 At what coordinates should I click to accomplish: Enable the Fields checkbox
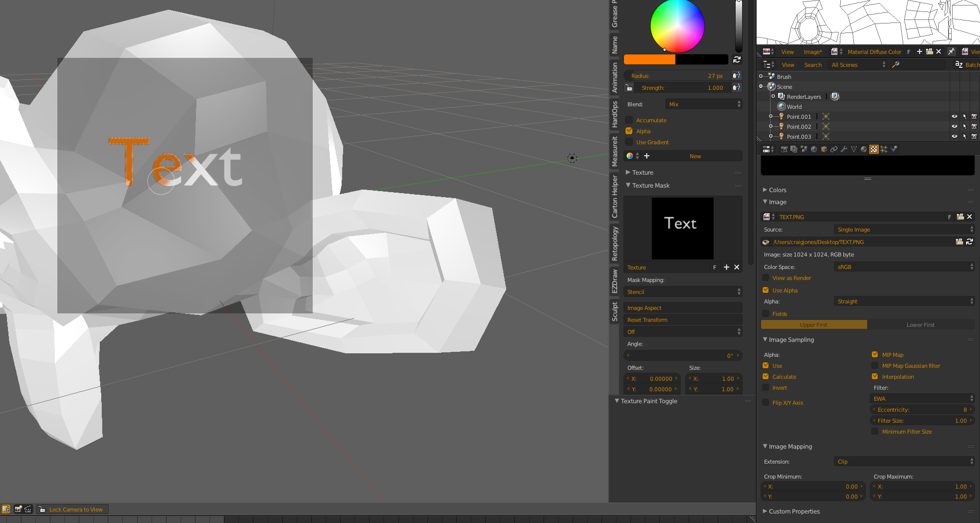[766, 313]
